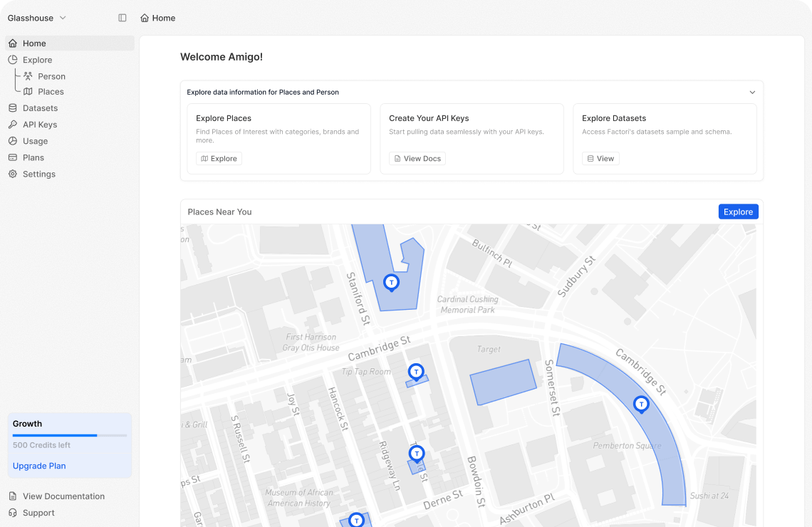Viewport: 812px width, 527px height.
Task: Select Places under Explore
Action: click(51, 92)
